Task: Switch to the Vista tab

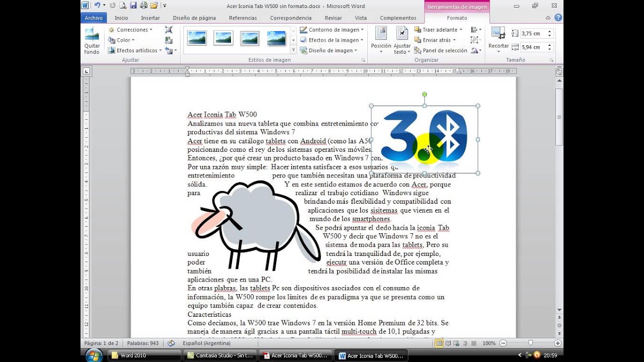Action: pos(361,18)
